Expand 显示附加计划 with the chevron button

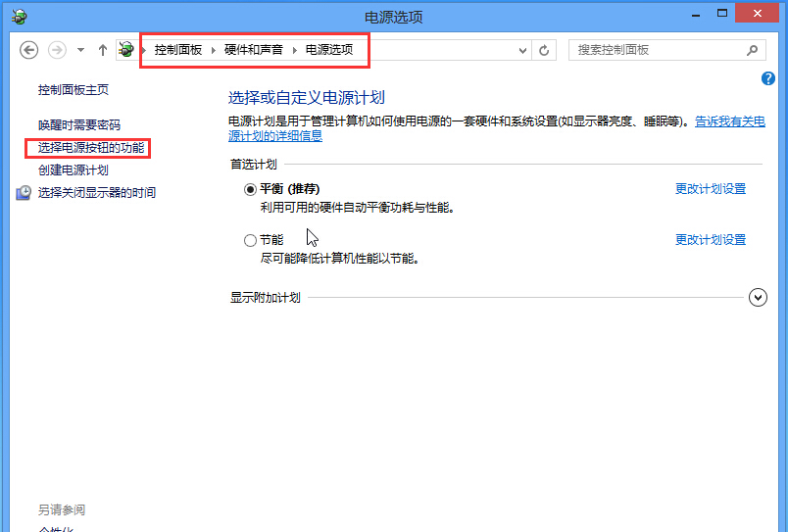[758, 297]
